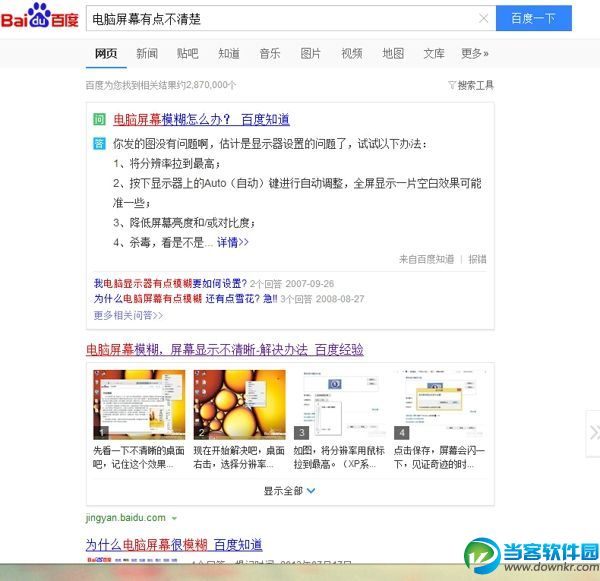Open result 电脑屏幕模糊怎么办? 百度知道
This screenshot has width=600, height=581.
coord(201,120)
